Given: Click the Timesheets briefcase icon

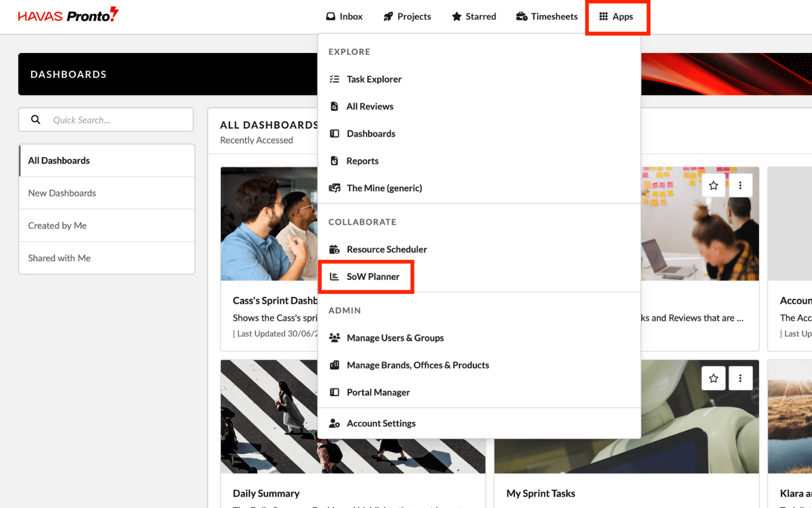Looking at the screenshot, I should (x=522, y=16).
